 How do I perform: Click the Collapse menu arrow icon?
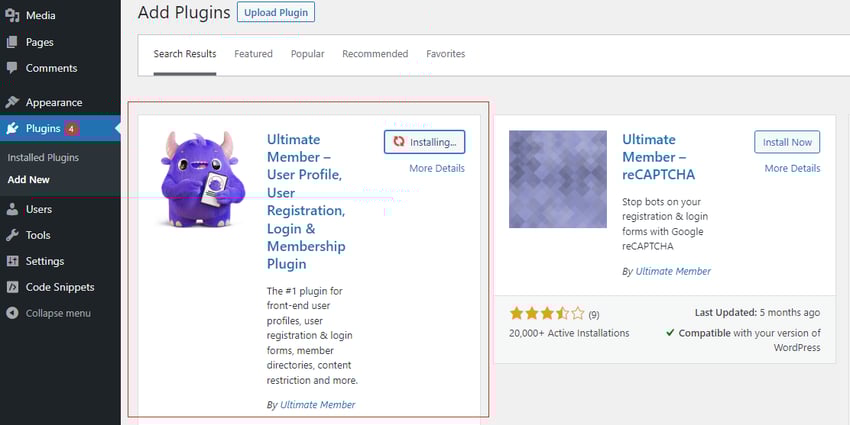tap(12, 313)
